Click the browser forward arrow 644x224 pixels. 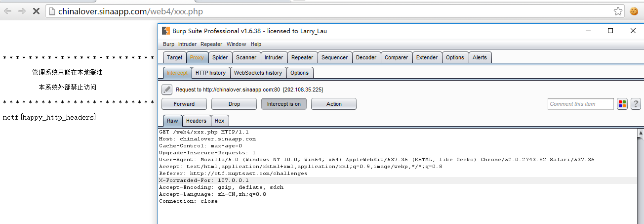22,11
